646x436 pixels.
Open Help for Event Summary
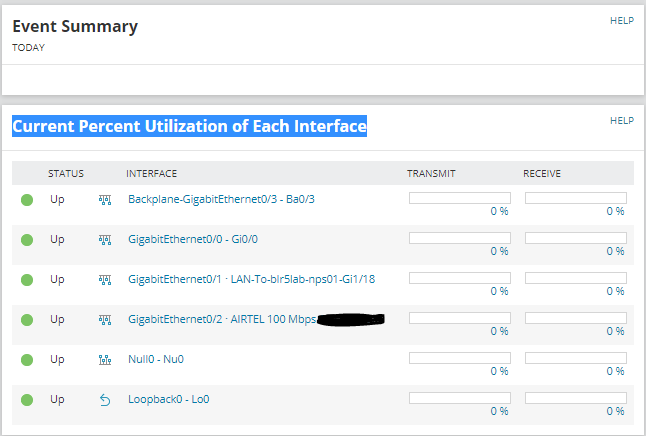coord(622,21)
